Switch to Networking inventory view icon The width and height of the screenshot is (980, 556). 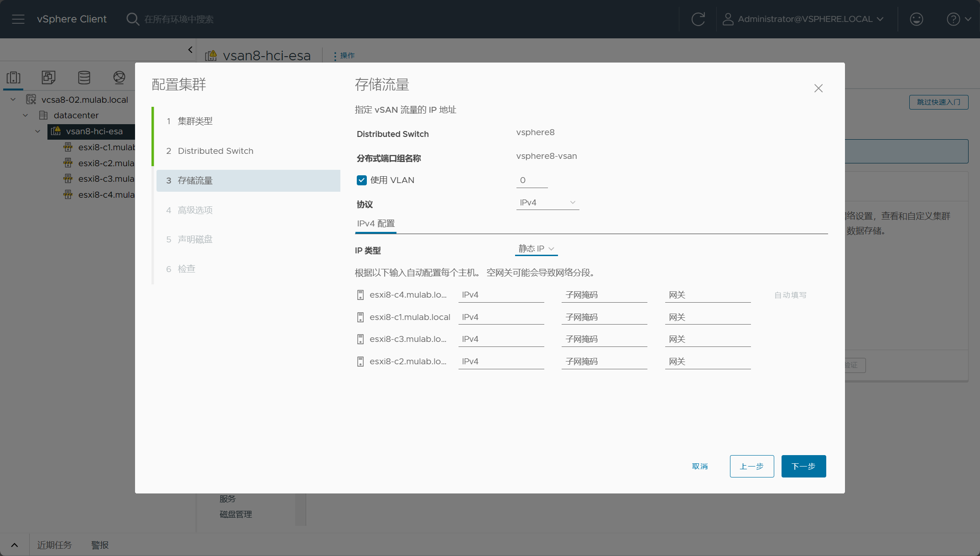119,78
